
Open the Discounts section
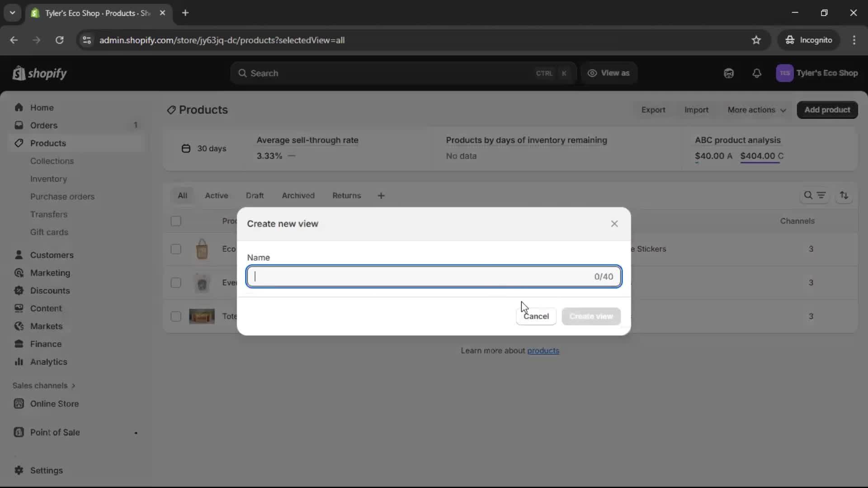tap(50, 291)
